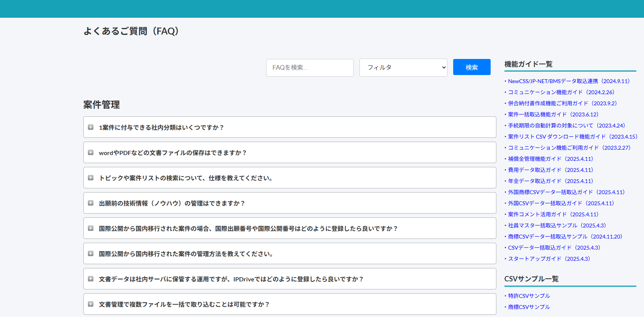Open コミュニケーション機能ご利用ガイド (2023.2.27) link

tap(569, 148)
